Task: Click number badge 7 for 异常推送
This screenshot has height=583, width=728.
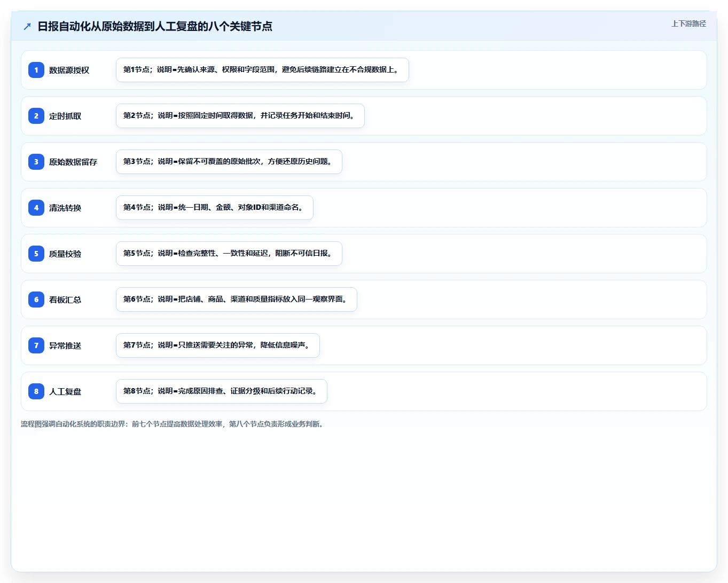Action: (x=36, y=345)
